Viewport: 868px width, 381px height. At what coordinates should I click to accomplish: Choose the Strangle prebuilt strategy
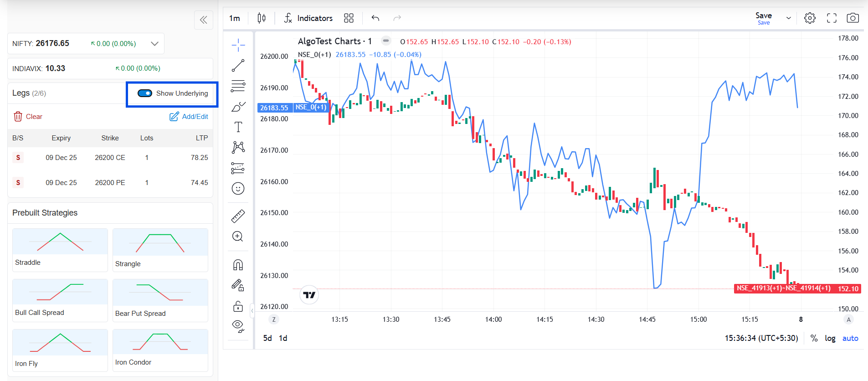click(160, 250)
